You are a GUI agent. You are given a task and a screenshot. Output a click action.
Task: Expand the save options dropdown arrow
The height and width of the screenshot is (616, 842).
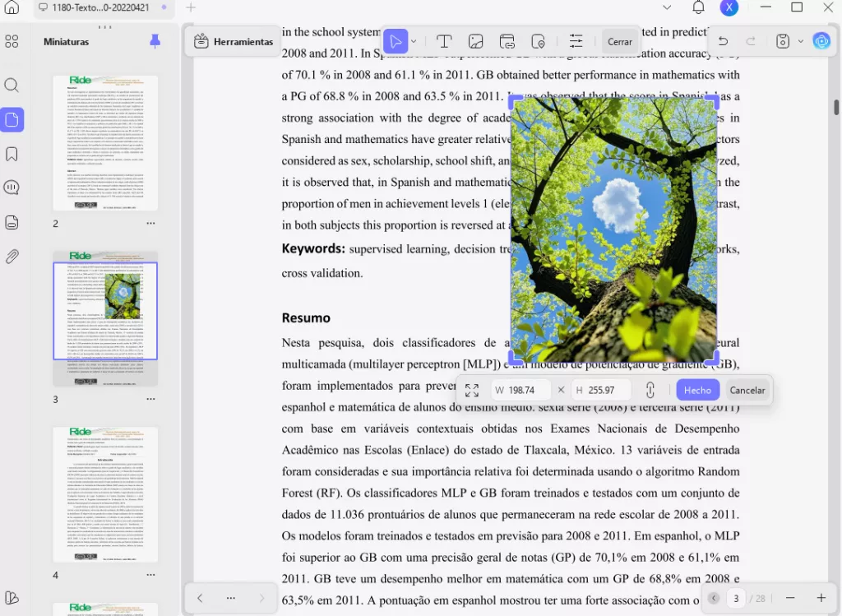click(800, 41)
